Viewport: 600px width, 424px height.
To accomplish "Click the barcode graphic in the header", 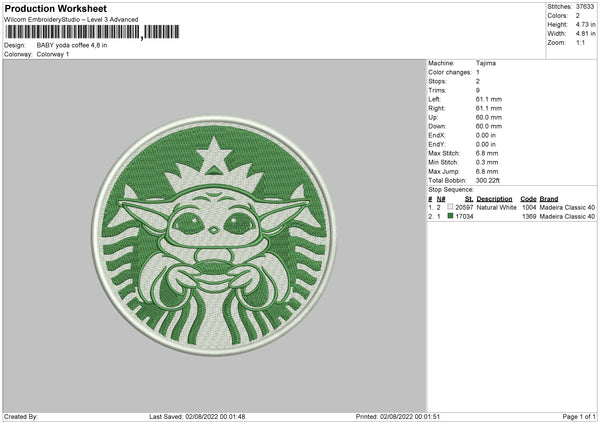I will pyautogui.click(x=92, y=32).
